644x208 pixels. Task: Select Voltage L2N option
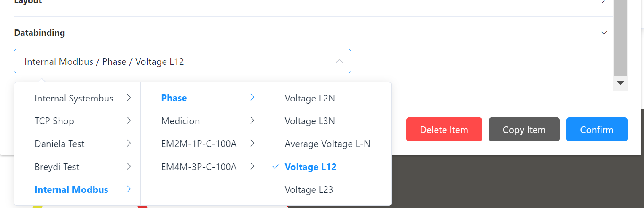pyautogui.click(x=310, y=98)
